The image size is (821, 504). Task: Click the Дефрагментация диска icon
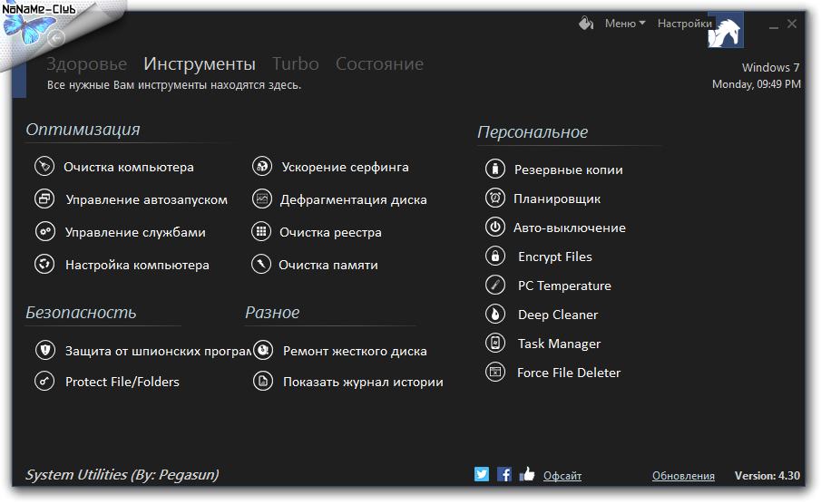262,199
